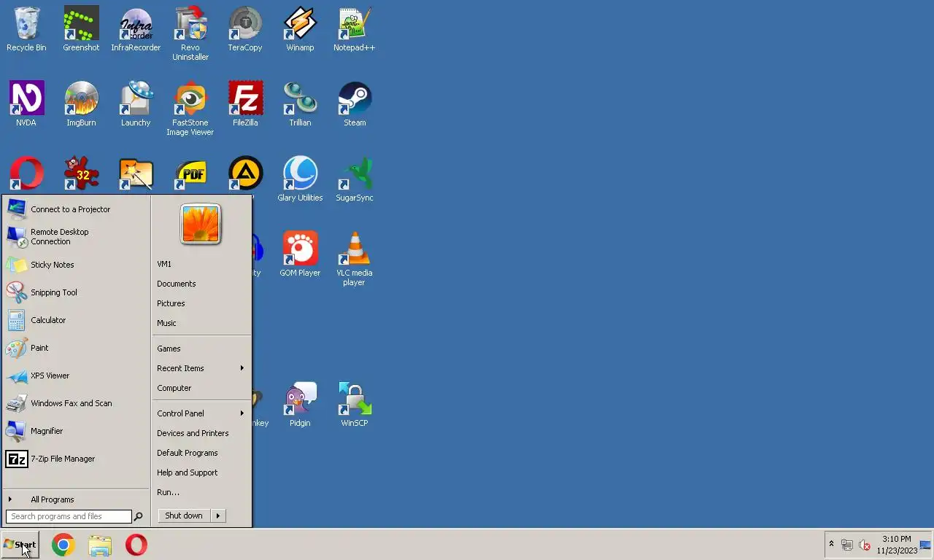
Task: Launch the Snipping Tool
Action: (x=77, y=292)
